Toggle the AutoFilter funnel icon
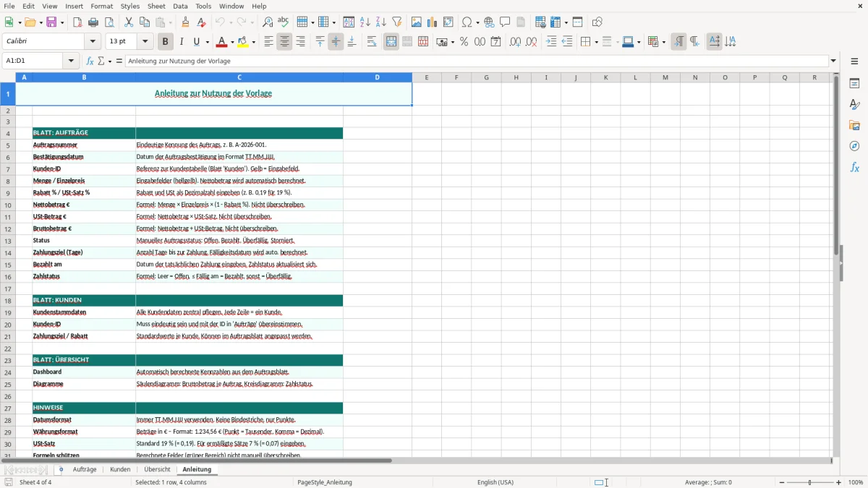This screenshot has width=868, height=488. point(397,22)
